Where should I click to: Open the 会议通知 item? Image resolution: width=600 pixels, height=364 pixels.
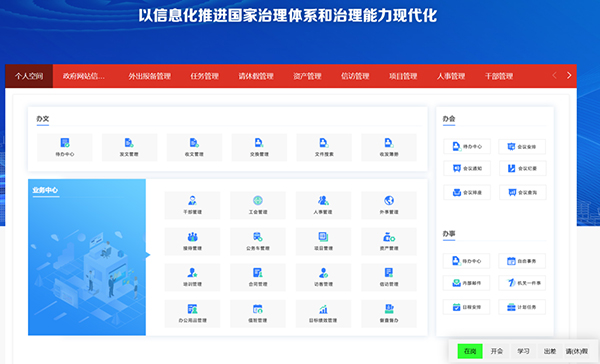tap(467, 168)
